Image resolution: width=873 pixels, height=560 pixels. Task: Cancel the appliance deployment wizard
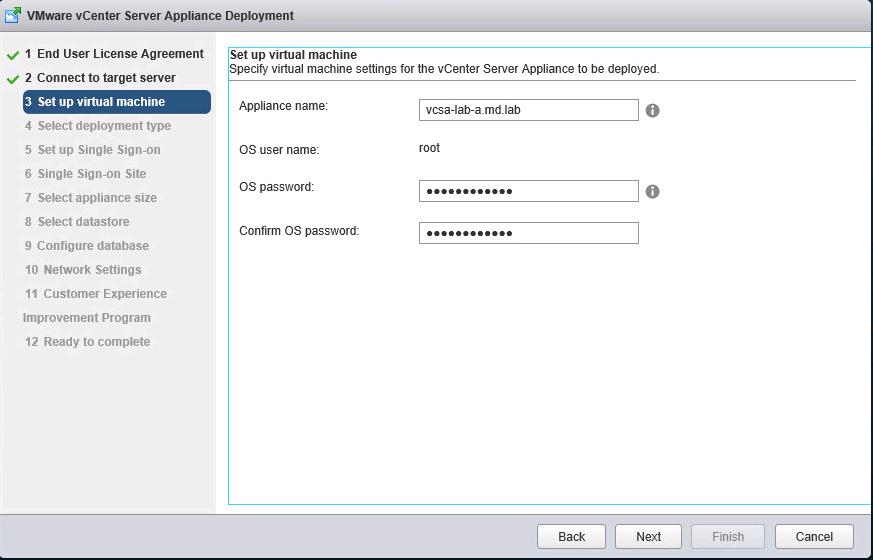click(x=814, y=536)
